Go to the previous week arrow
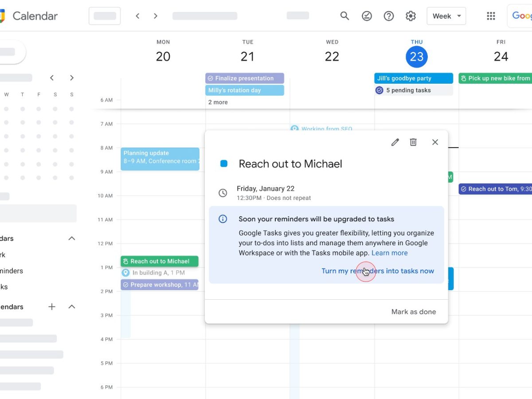 coord(137,16)
